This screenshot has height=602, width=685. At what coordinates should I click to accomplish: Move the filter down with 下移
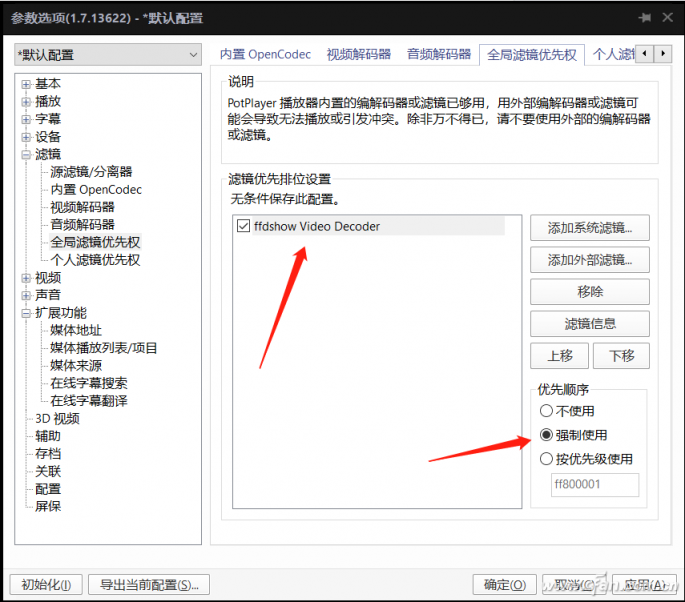click(x=621, y=356)
